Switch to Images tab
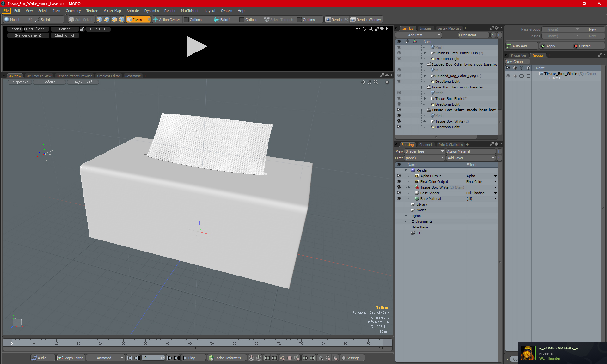 pyautogui.click(x=426, y=28)
